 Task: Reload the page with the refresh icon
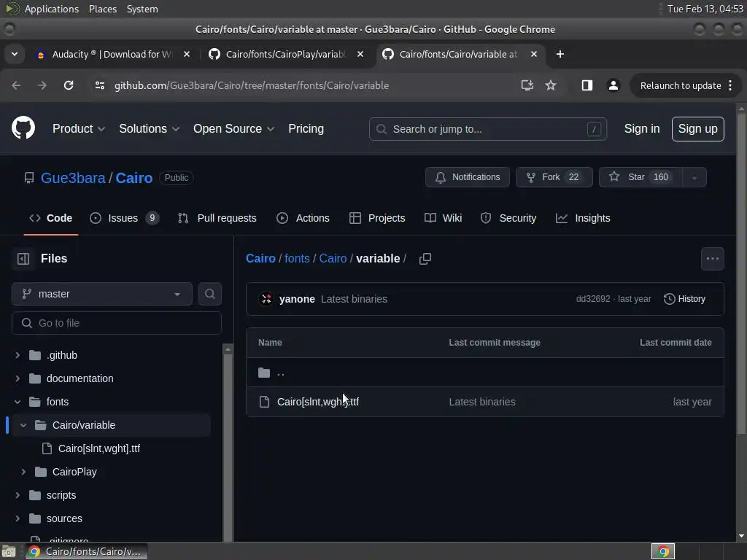pyautogui.click(x=69, y=85)
